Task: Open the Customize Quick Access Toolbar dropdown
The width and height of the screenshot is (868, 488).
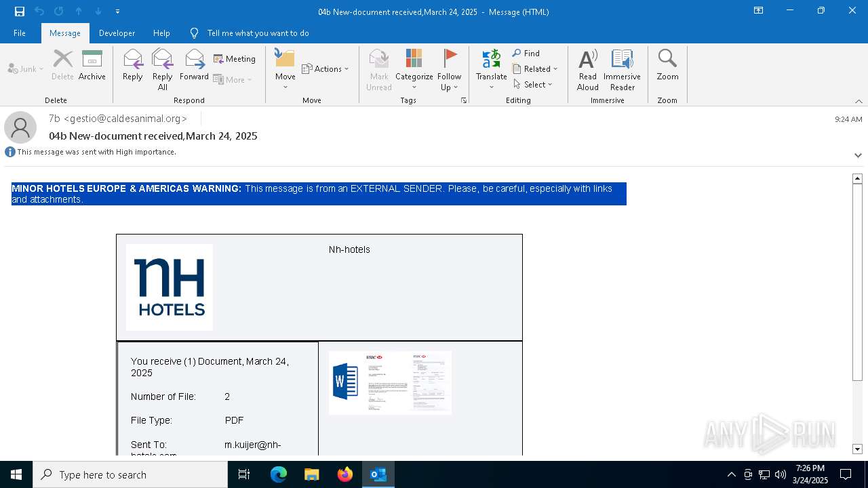Action: tap(117, 12)
